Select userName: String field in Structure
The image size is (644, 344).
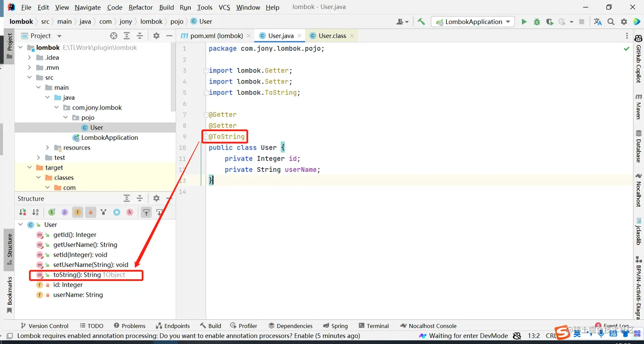point(78,295)
